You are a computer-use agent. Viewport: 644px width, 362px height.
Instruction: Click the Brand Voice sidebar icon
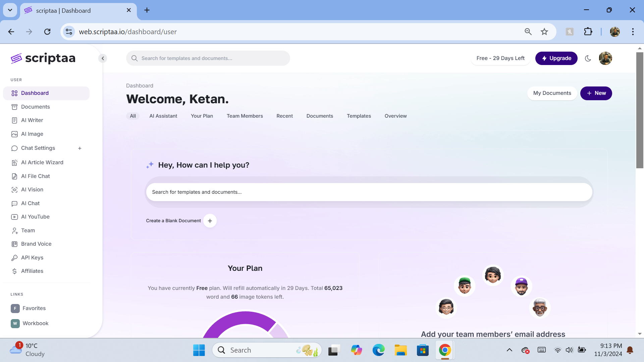[14, 244]
